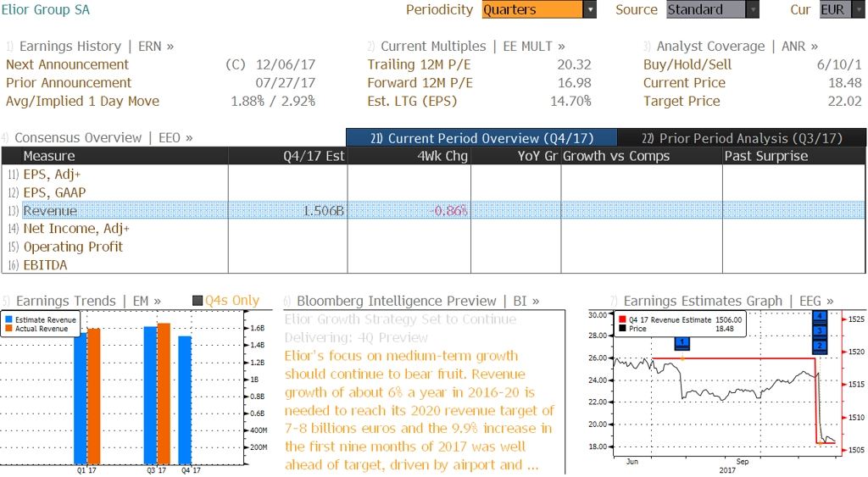Switch to Current Period Overview (Q4/17) tab

pos(481,138)
